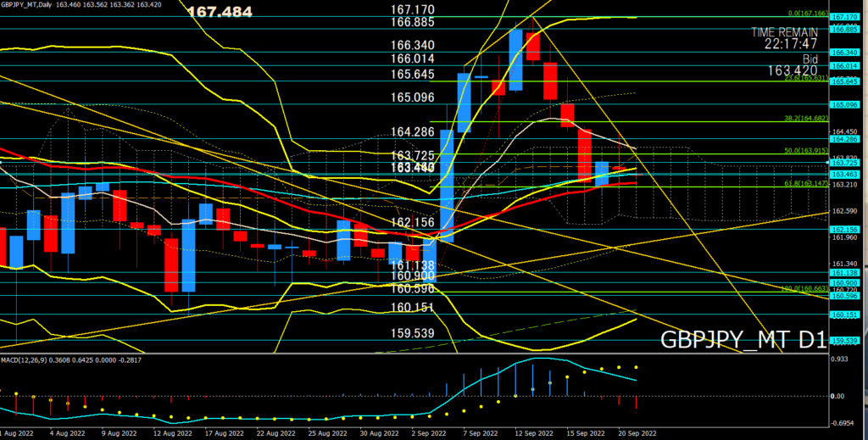Click the Fibonacci 0.0(167.166) level label
The width and height of the screenshot is (868, 440).
pos(808,14)
